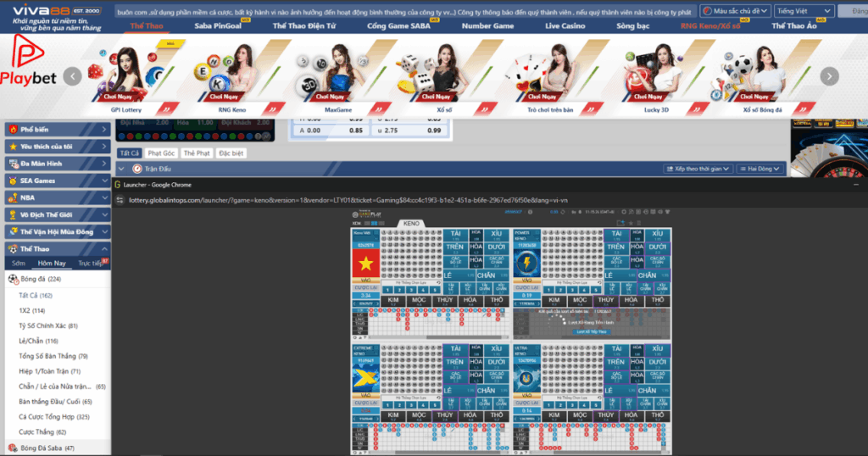Toggle the Phạt Góc filter
Image resolution: width=868 pixels, height=456 pixels.
(x=160, y=153)
